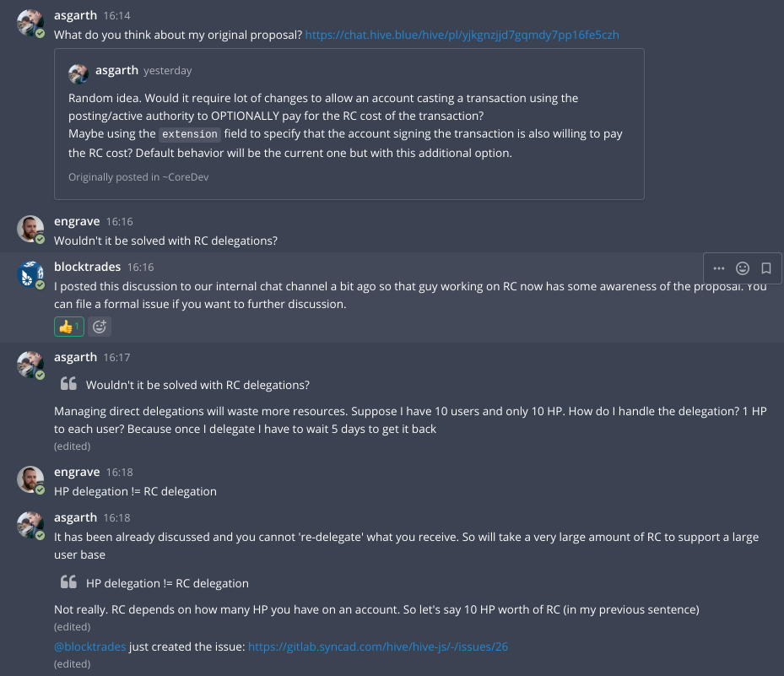Image resolution: width=784 pixels, height=676 pixels.
Task: Add emoji reaction from message hover toolbar
Action: coord(743,268)
